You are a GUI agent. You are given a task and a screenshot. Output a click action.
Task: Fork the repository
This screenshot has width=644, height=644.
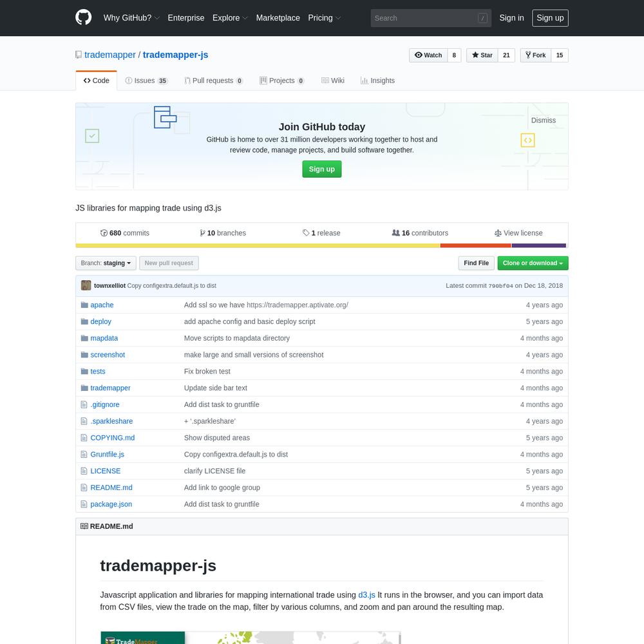pos(535,55)
